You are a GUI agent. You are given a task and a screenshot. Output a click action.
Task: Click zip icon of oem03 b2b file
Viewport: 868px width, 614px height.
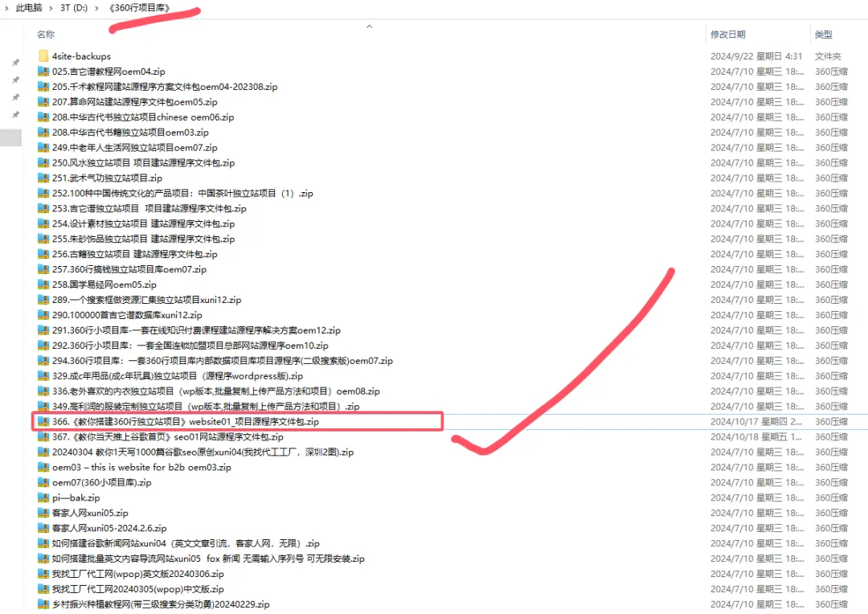pyautogui.click(x=43, y=467)
